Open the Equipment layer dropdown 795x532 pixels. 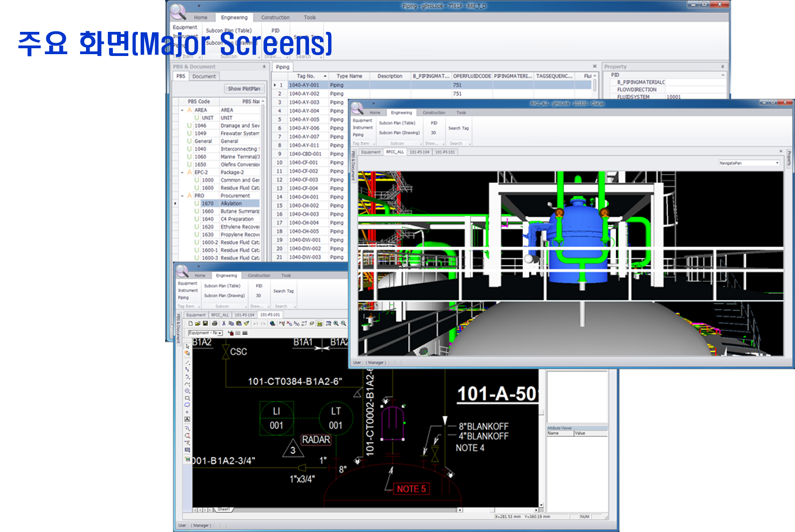[220, 333]
